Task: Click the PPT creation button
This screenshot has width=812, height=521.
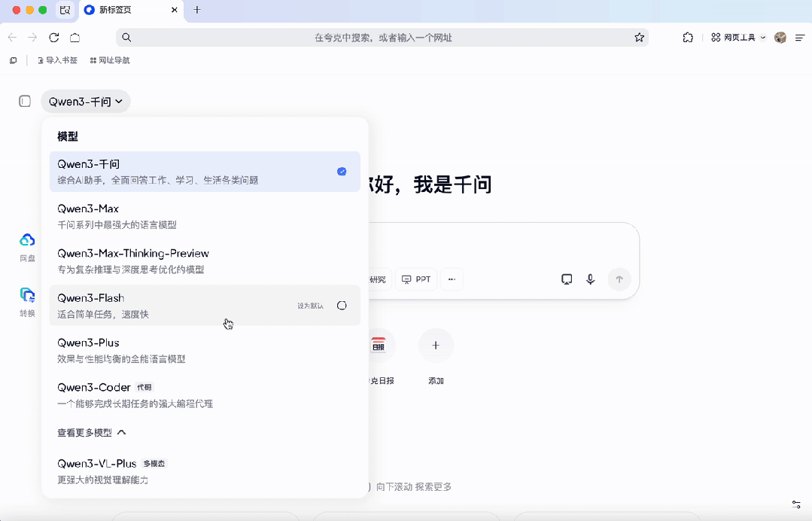Action: (416, 279)
